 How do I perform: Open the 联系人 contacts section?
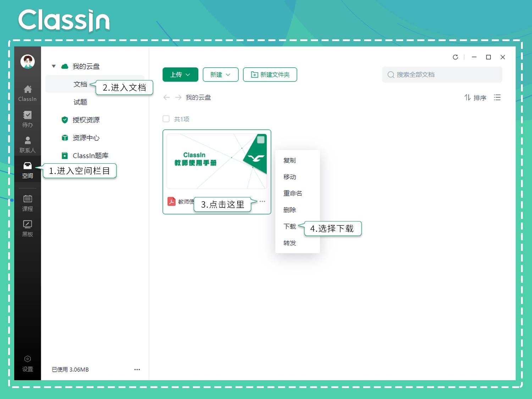pyautogui.click(x=27, y=145)
